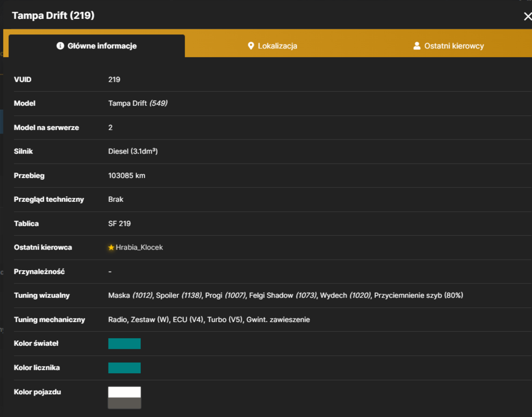This screenshot has height=417, width=532.
Task: Open the Hrabia_Klocek driver profile link
Action: tap(139, 247)
